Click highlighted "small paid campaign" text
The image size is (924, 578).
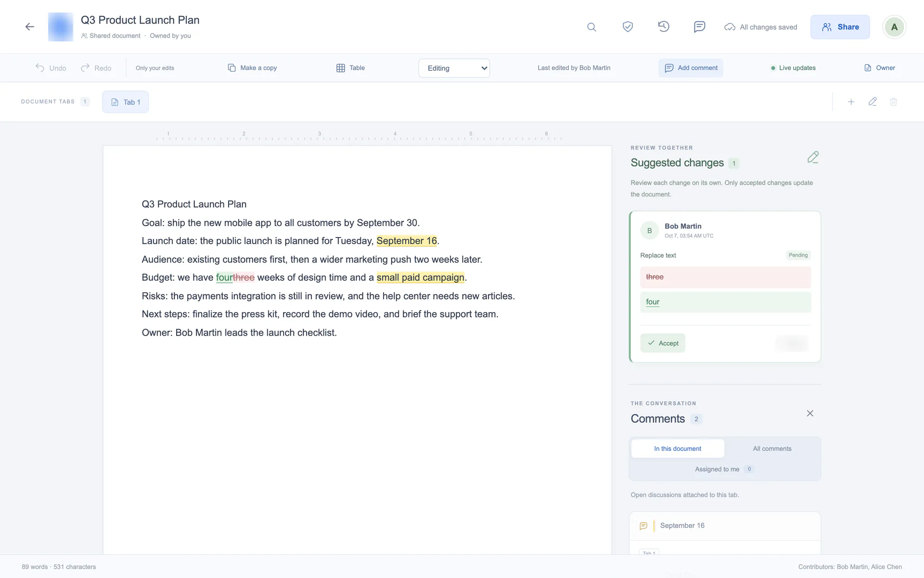point(421,277)
